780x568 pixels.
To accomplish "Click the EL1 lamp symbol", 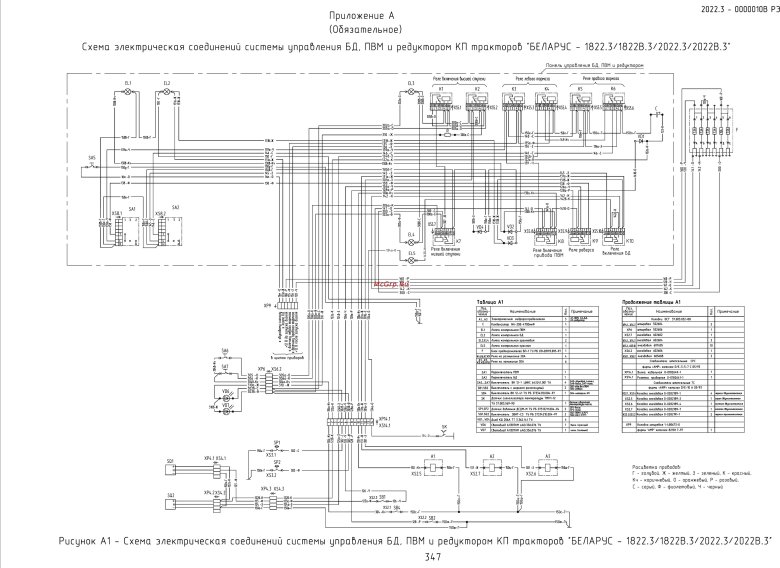I will (129, 91).
